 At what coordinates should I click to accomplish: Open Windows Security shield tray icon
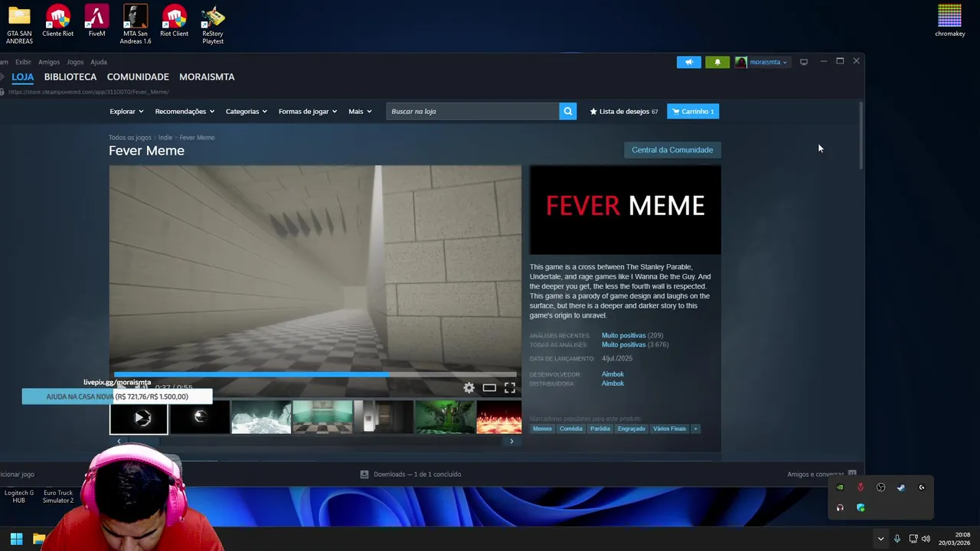861,507
